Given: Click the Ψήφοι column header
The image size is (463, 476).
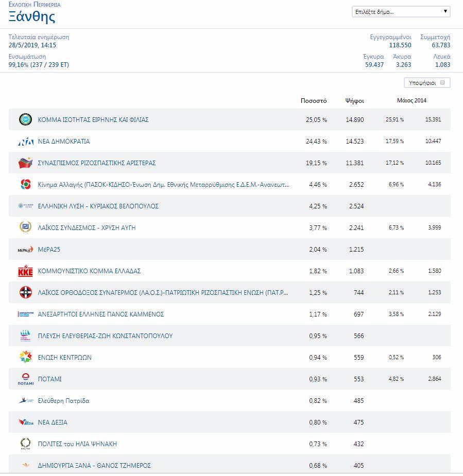Looking at the screenshot, I should 354,101.
